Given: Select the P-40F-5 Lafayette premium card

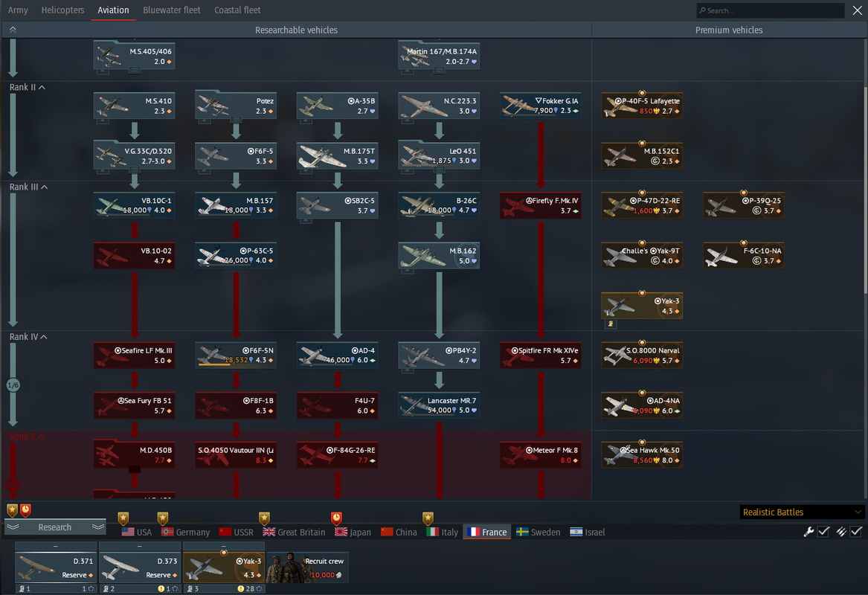Looking at the screenshot, I should coord(642,106).
